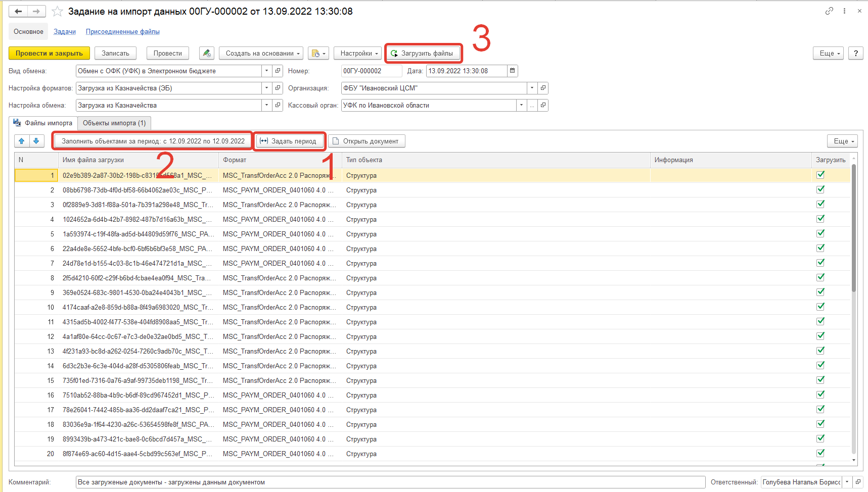Screen dimensions: 868x492
Task: Open the Настройки dropdown menu
Action: 359,53
